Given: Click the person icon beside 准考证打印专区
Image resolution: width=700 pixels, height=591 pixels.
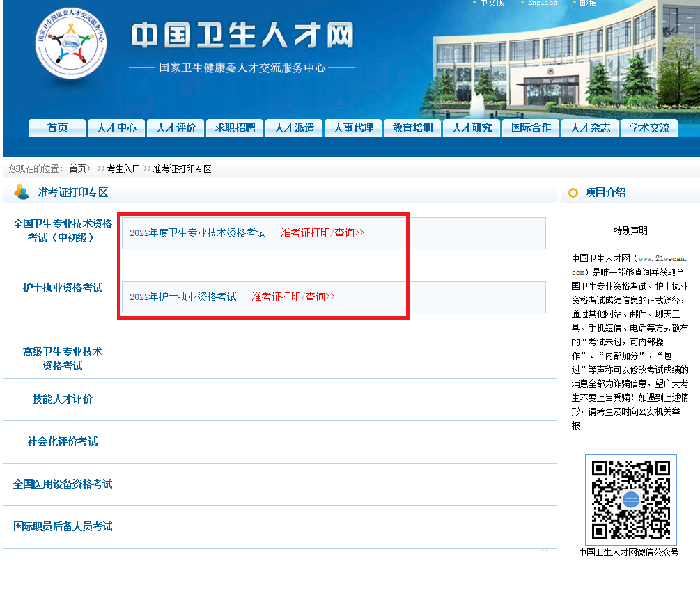Looking at the screenshot, I should point(19,192).
